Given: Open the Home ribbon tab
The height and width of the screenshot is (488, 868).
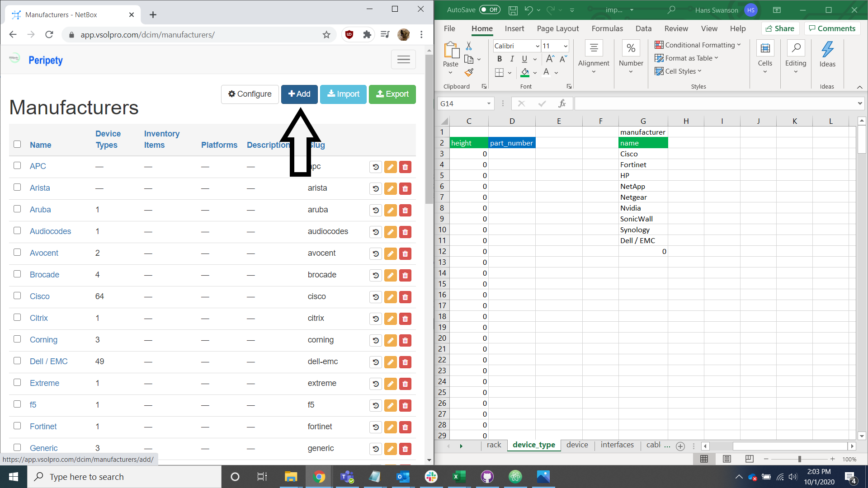Looking at the screenshot, I should click(x=482, y=28).
